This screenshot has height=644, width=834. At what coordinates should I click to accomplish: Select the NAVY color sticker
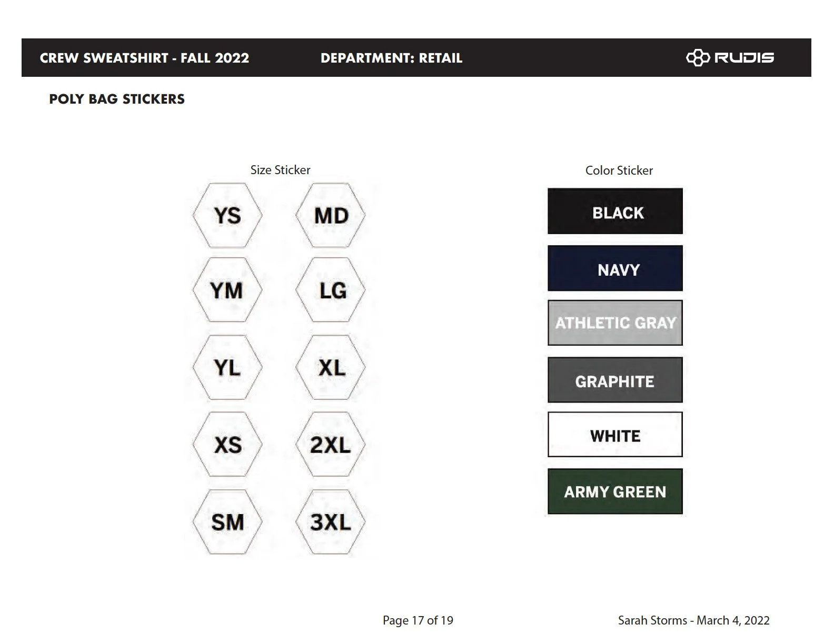pyautogui.click(x=615, y=268)
